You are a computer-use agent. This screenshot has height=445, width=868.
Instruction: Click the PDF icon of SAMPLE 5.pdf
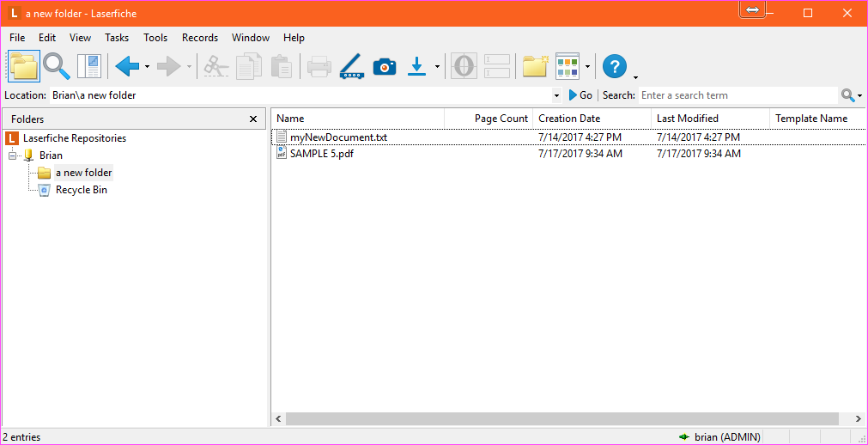(282, 154)
